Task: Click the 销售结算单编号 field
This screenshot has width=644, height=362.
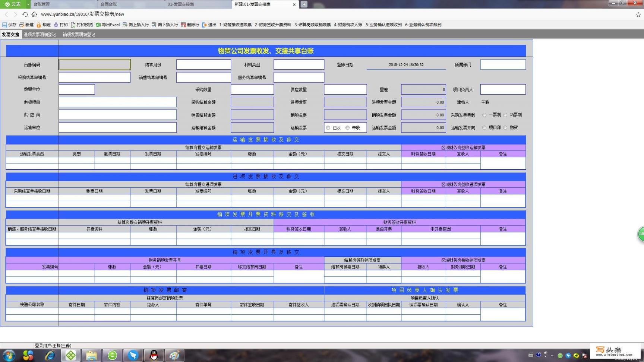Action: 203,77
